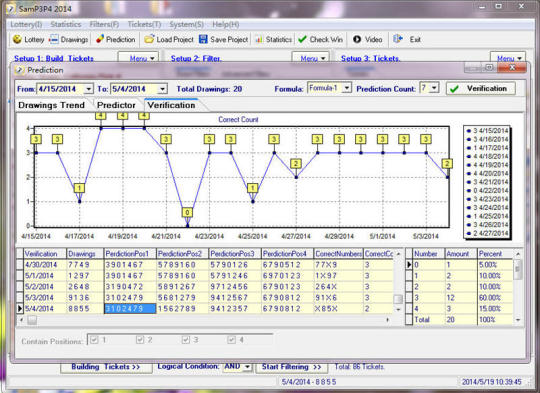The width and height of the screenshot is (540, 393).
Task: Click the Prediction toolbar icon
Action: (100, 39)
